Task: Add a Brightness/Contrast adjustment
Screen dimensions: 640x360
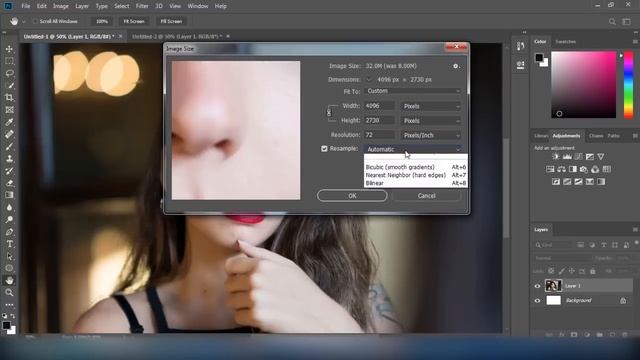Action: [556, 157]
